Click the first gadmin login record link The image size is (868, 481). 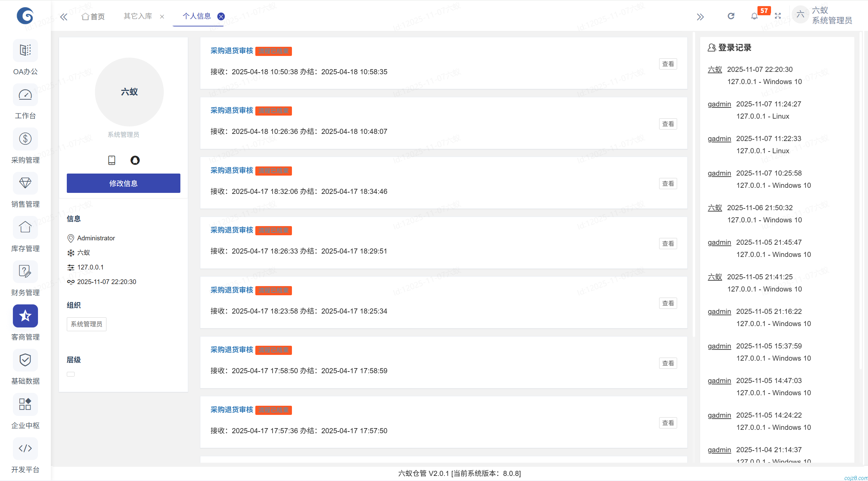[719, 104]
